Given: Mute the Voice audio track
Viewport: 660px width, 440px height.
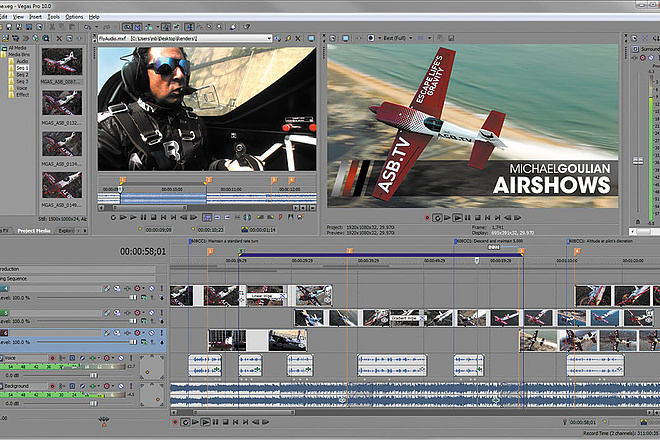Looking at the screenshot, I should (x=121, y=358).
